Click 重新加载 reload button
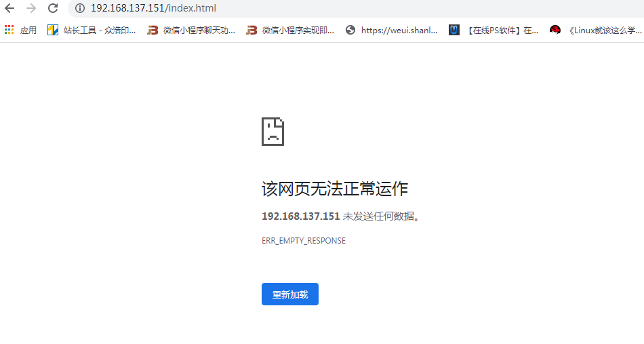 click(x=290, y=294)
